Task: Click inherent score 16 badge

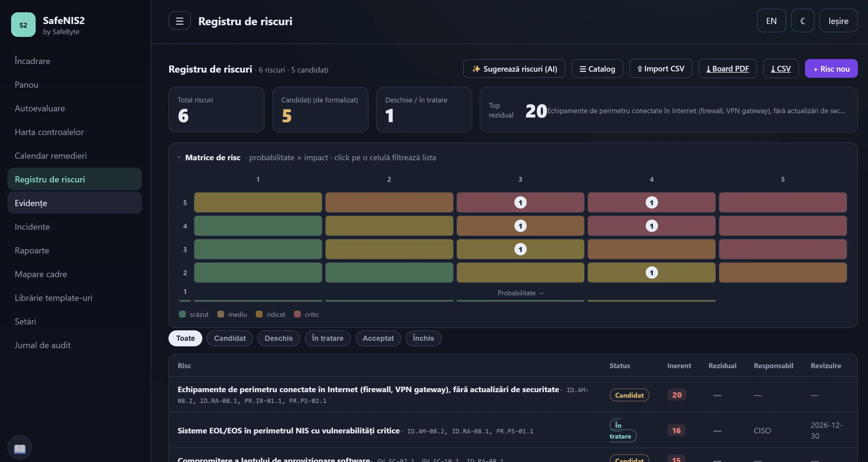Action: click(x=676, y=431)
